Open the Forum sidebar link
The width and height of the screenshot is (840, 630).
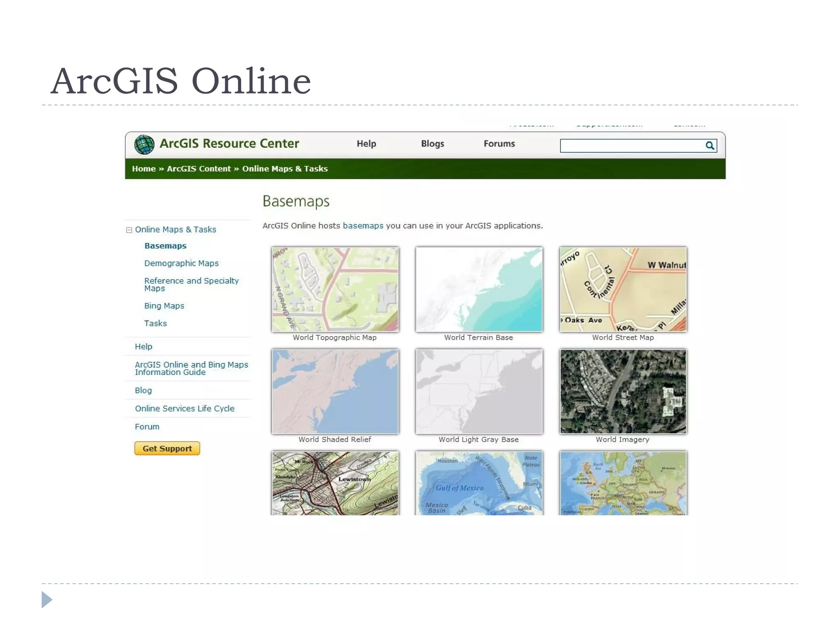147,427
